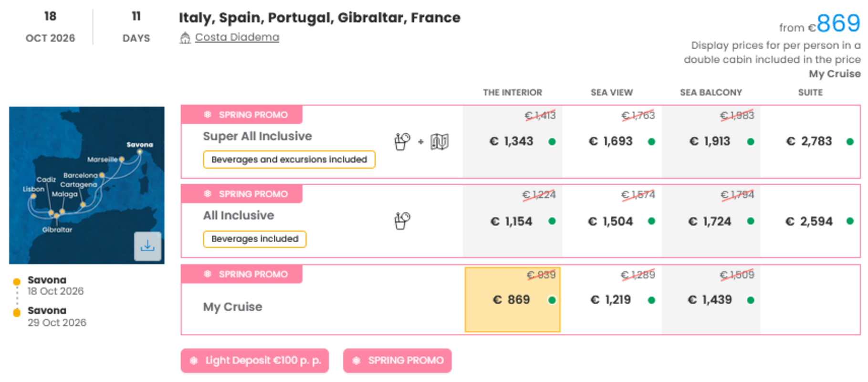Click the Light Deposit €100 p. p. button
The width and height of the screenshot is (868, 382).
tap(255, 361)
